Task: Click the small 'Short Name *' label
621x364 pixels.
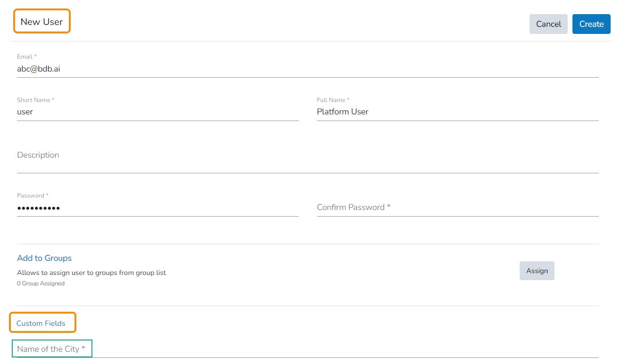Action: tap(35, 100)
